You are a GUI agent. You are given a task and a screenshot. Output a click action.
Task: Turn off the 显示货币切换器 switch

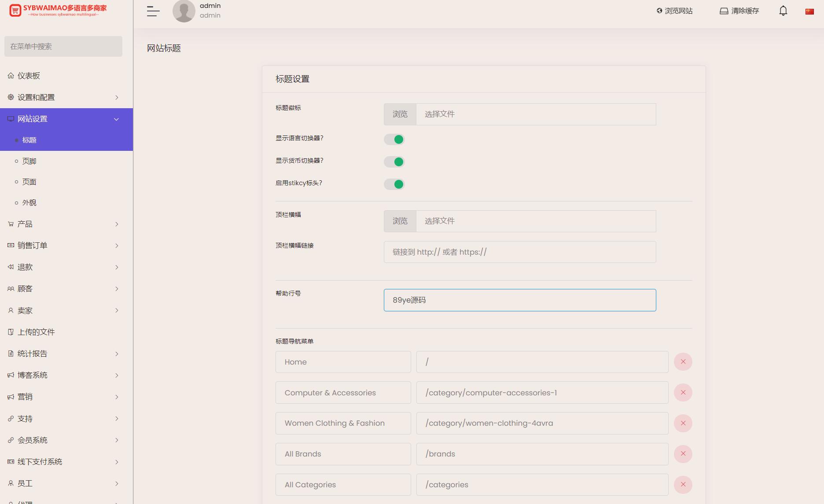394,162
